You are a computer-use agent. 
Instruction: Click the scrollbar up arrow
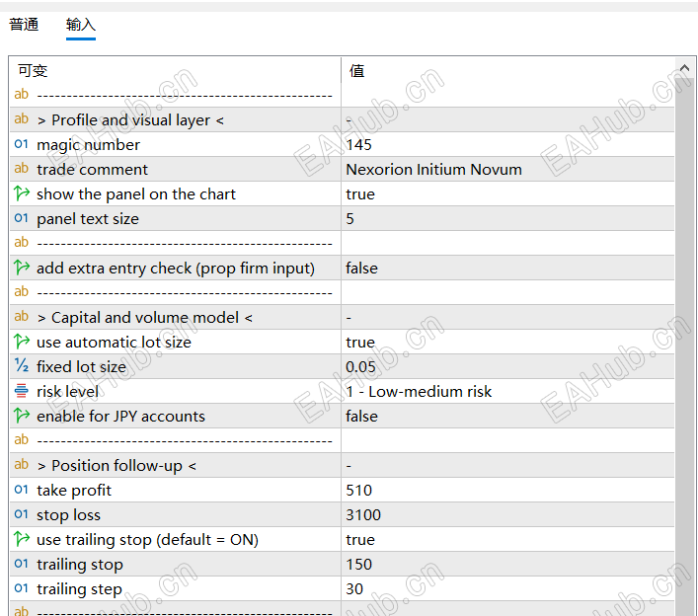click(684, 68)
